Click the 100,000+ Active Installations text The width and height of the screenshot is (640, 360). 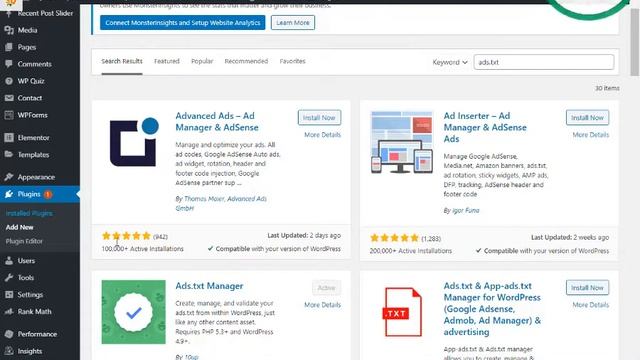point(142,249)
